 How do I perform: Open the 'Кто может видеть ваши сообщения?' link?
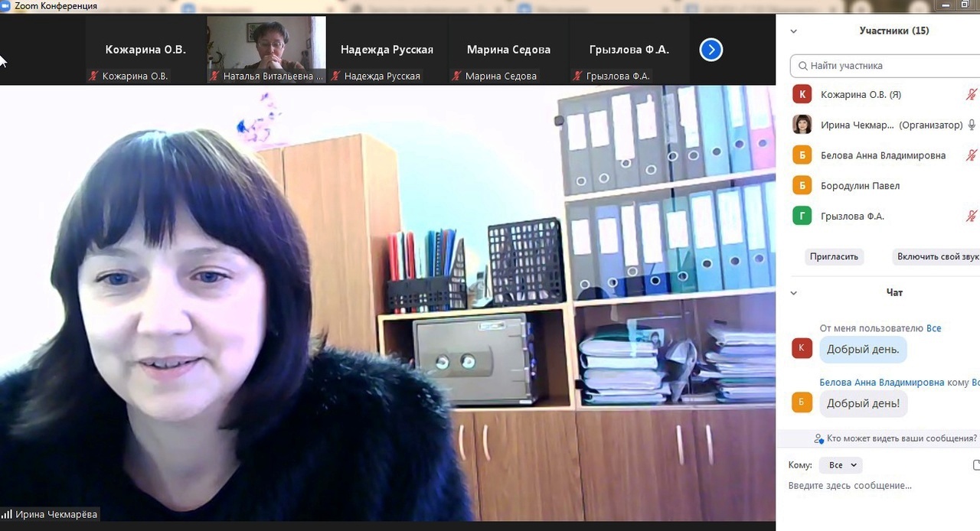pyautogui.click(x=901, y=438)
